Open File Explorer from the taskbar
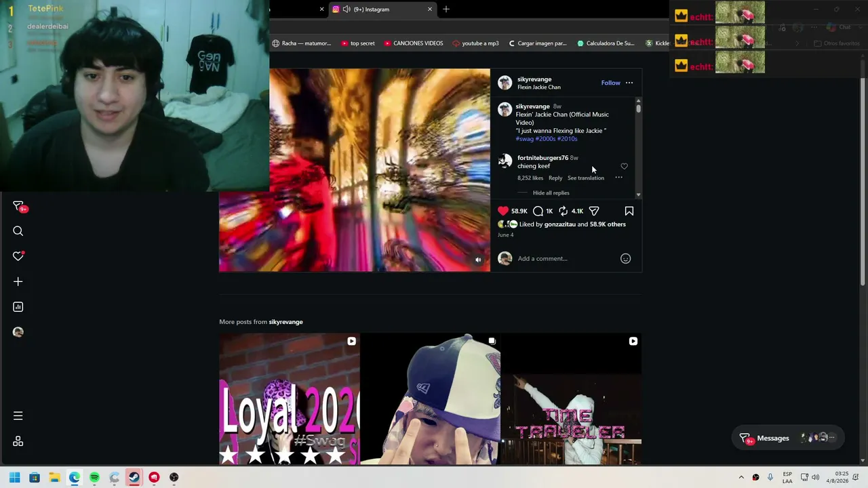Viewport: 868px width, 488px height. (x=54, y=477)
